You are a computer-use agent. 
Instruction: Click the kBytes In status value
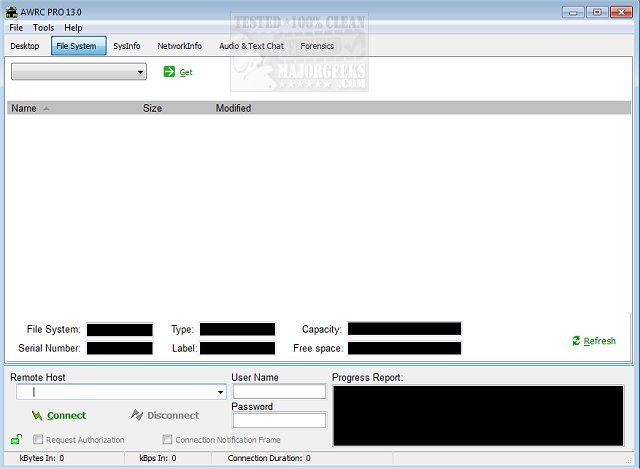pyautogui.click(x=62, y=458)
